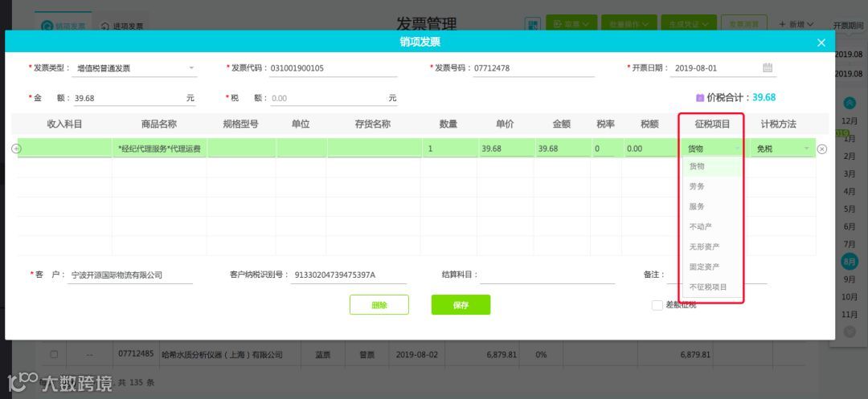This screenshot has height=399, width=868.
Task: Click the 数量 cell showing 1
Action: click(x=449, y=149)
